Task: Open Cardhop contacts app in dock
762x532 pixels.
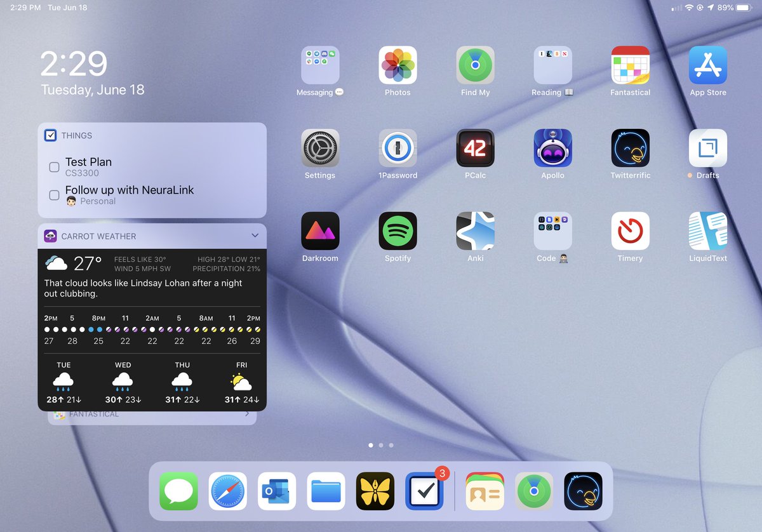Action: (485, 491)
